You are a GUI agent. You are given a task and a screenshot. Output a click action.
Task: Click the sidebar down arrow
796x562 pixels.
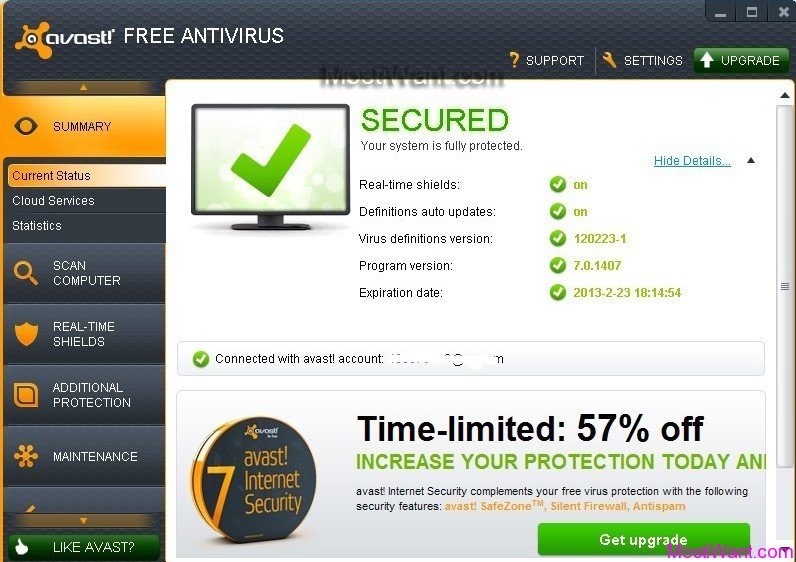(x=84, y=521)
